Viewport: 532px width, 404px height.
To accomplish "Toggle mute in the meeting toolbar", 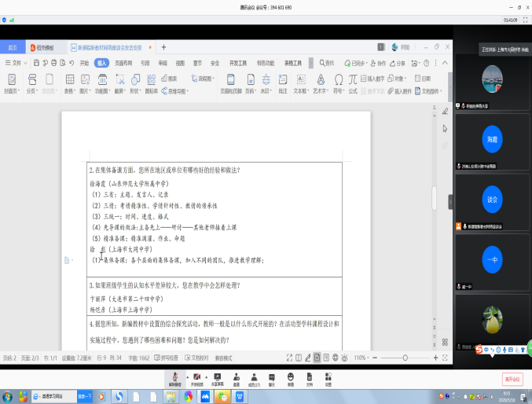I will pyautogui.click(x=174, y=378).
